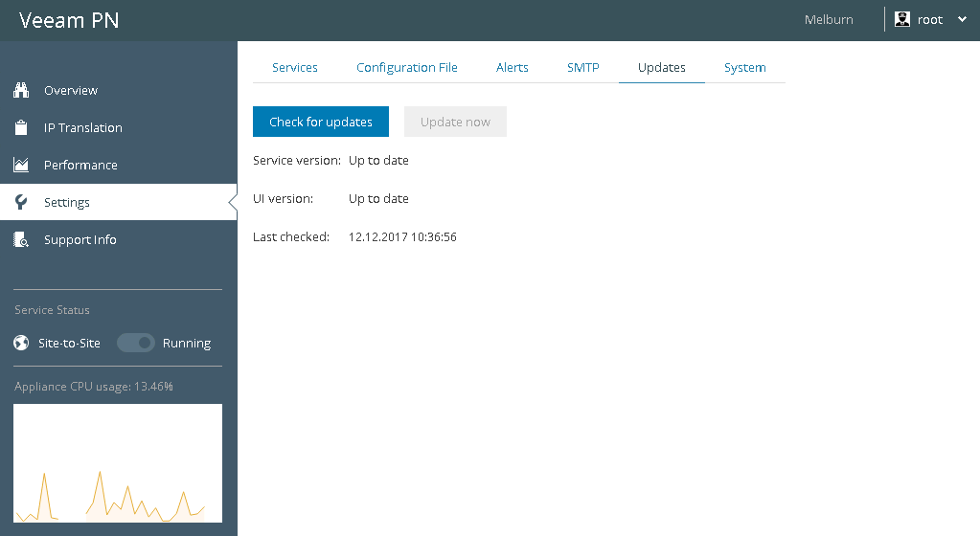Click the Veeam PN title logo
The width and height of the screenshot is (980, 536).
[x=69, y=20]
